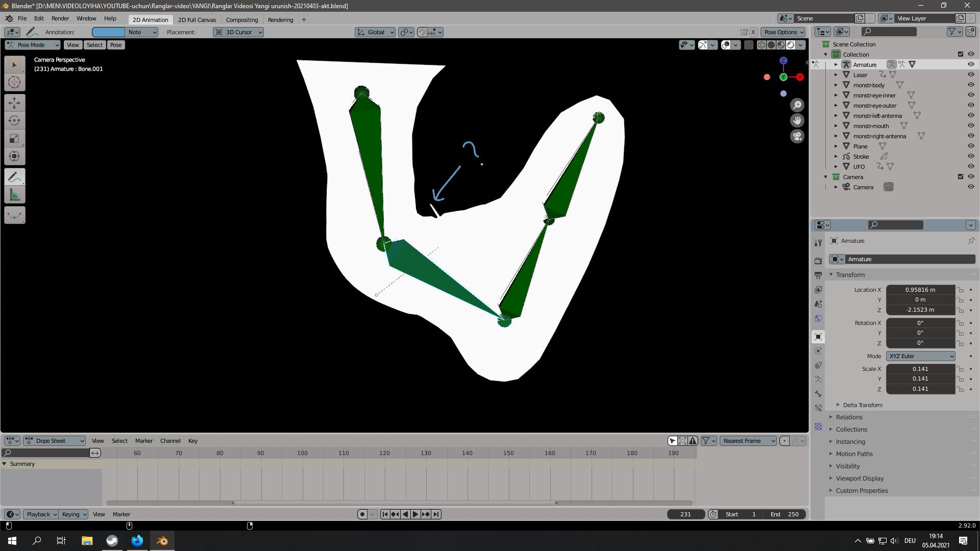Select the Move tool

(14, 103)
